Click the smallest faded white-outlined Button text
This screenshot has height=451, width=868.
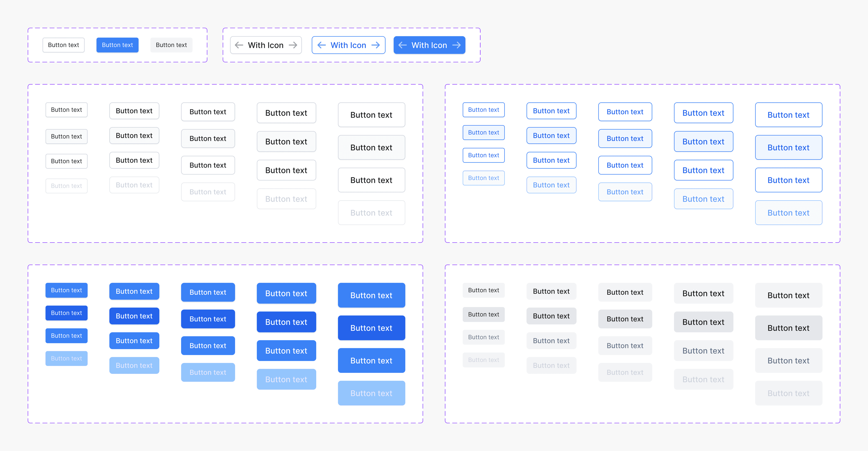[66, 186]
